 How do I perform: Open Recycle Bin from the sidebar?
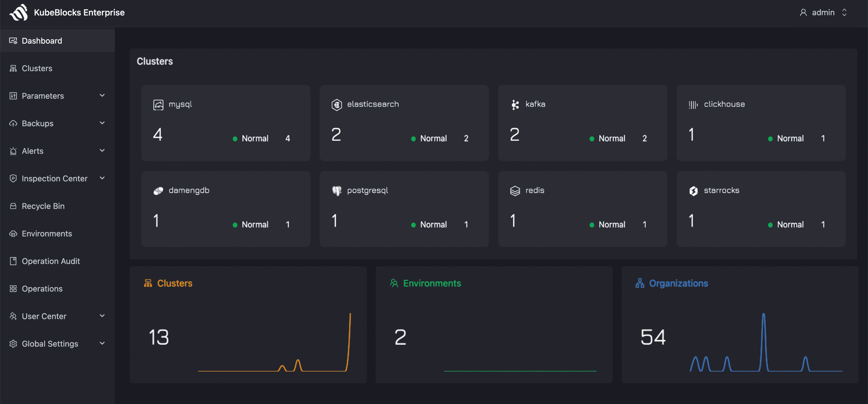43,206
